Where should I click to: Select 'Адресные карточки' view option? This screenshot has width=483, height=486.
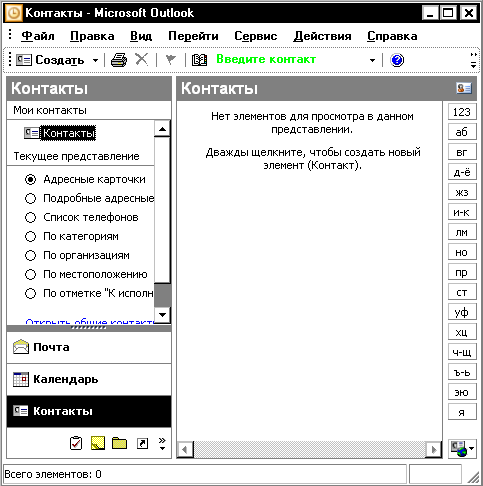click(x=85, y=179)
